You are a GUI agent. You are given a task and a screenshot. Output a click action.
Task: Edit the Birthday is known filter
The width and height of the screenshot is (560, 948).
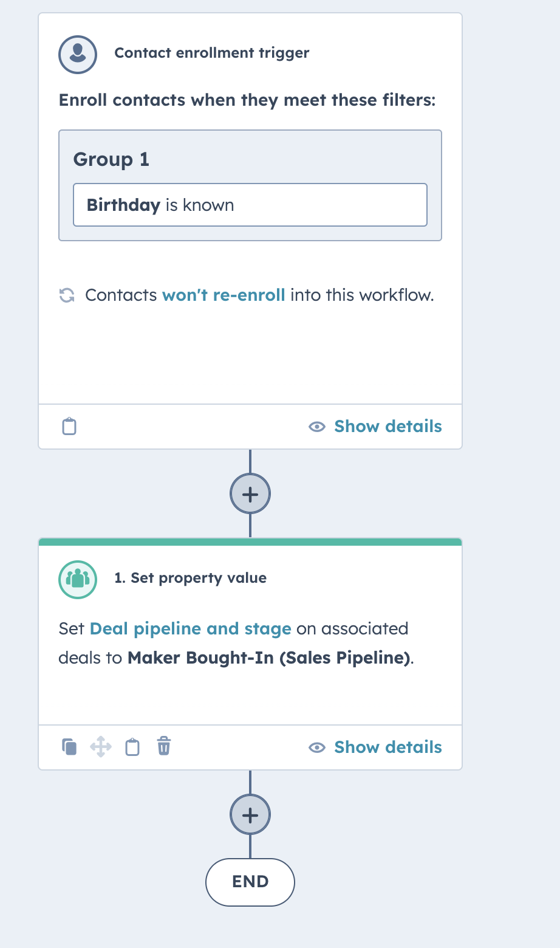[250, 205]
